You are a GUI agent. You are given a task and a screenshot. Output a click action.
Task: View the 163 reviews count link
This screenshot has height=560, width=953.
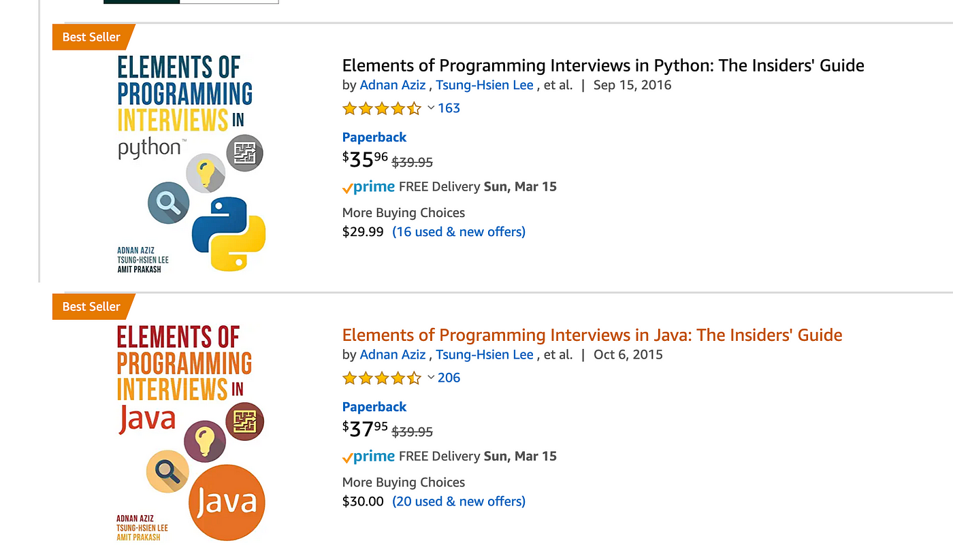449,108
